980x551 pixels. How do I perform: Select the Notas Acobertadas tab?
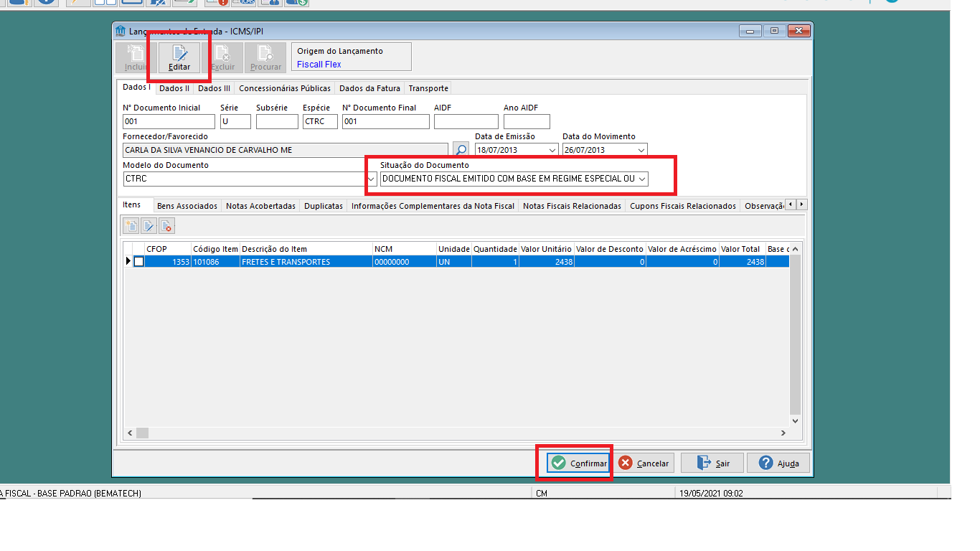coord(260,206)
